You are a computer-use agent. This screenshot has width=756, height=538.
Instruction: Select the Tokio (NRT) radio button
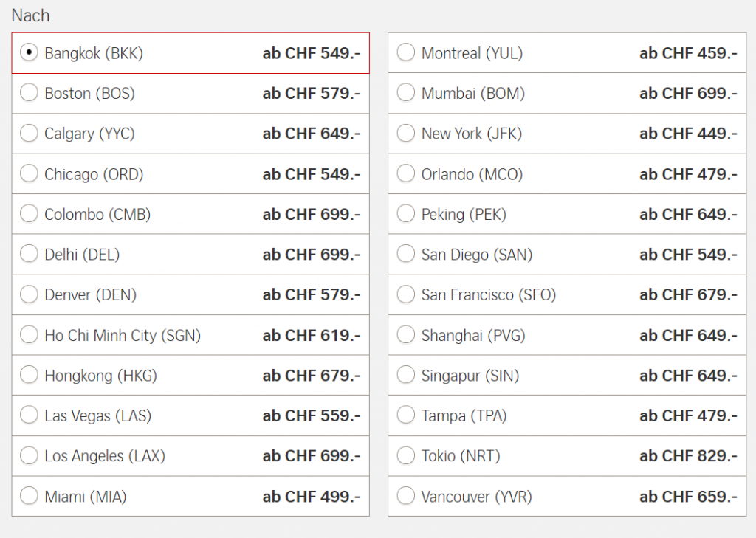tap(405, 456)
